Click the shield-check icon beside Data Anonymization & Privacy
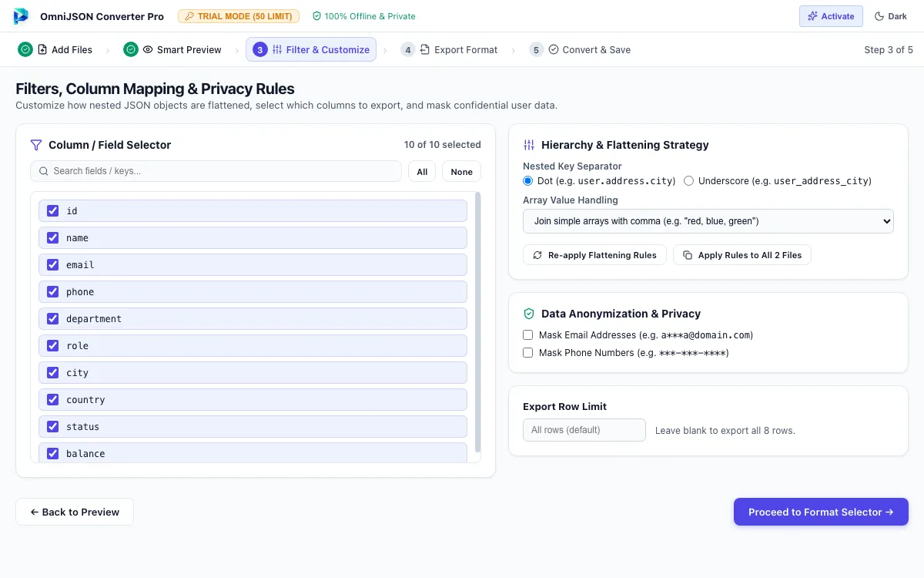924x578 pixels. 529,314
